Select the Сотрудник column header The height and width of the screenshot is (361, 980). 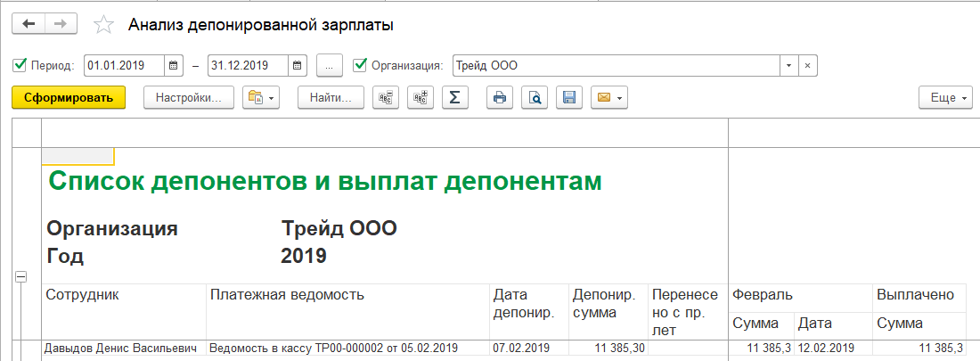[124, 312]
